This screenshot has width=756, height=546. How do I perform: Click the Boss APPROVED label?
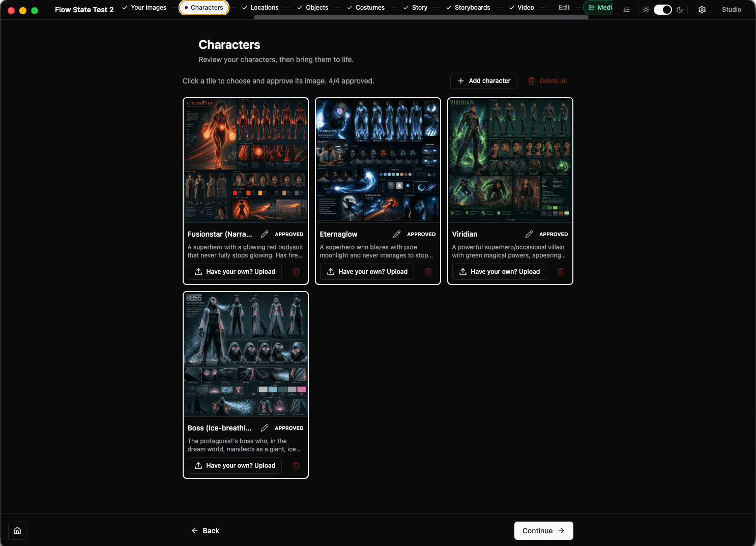point(289,428)
